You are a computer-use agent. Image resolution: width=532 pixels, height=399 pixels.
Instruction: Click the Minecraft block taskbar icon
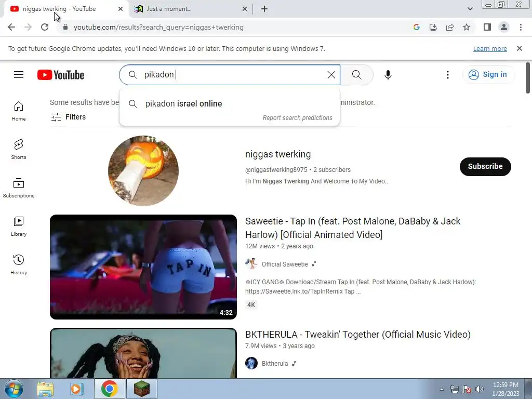(142, 389)
